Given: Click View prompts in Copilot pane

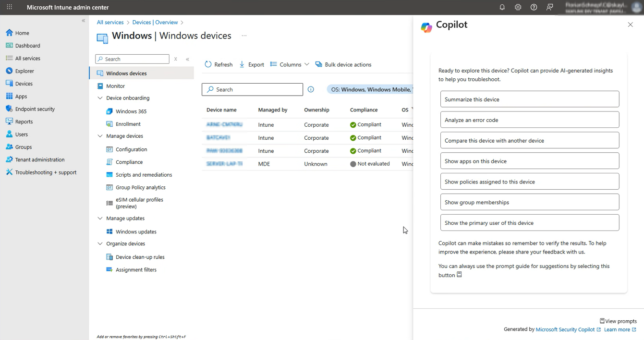Looking at the screenshot, I should point(618,321).
